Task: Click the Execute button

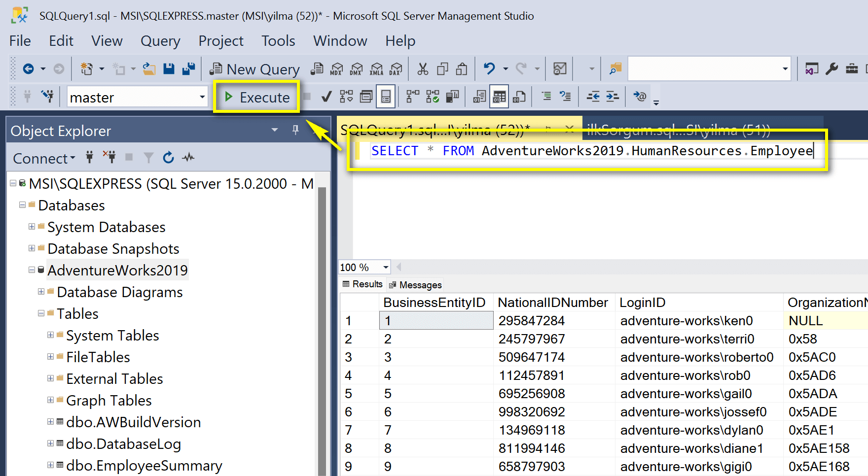Action: pos(256,97)
